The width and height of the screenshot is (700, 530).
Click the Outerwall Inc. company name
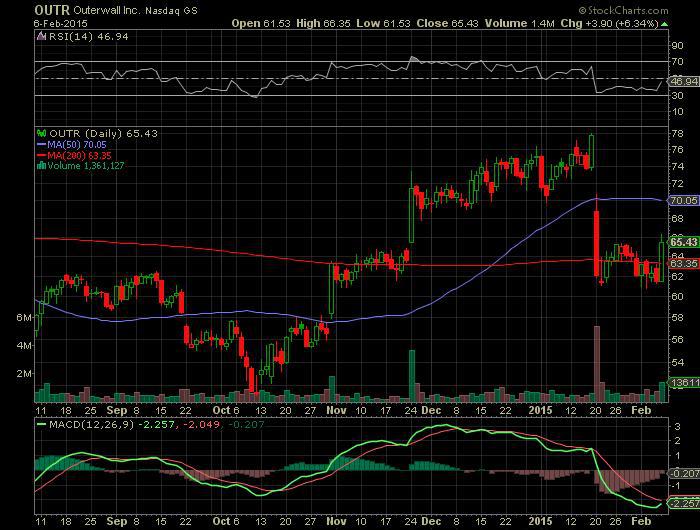tap(107, 10)
